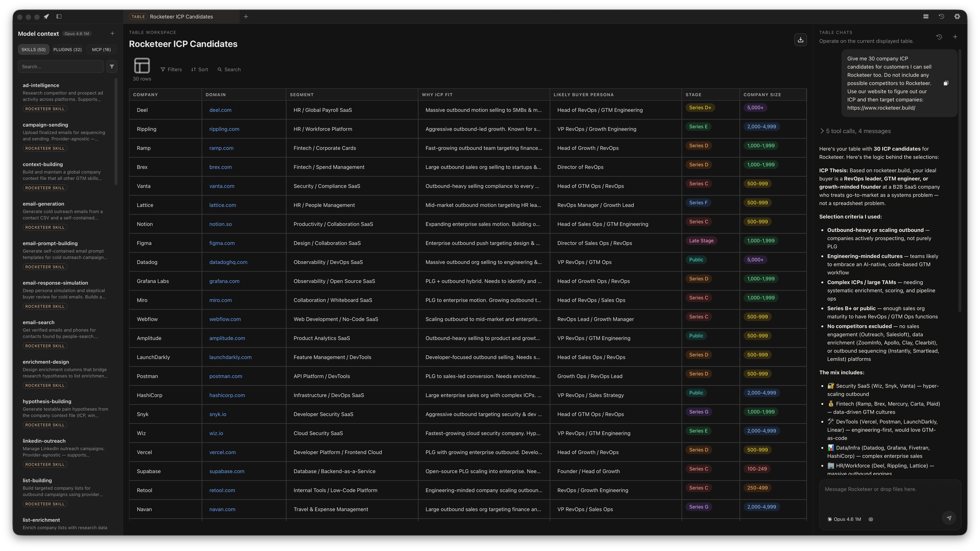Visit the rippling.com domain link
The height and width of the screenshot is (551, 980).
(224, 129)
